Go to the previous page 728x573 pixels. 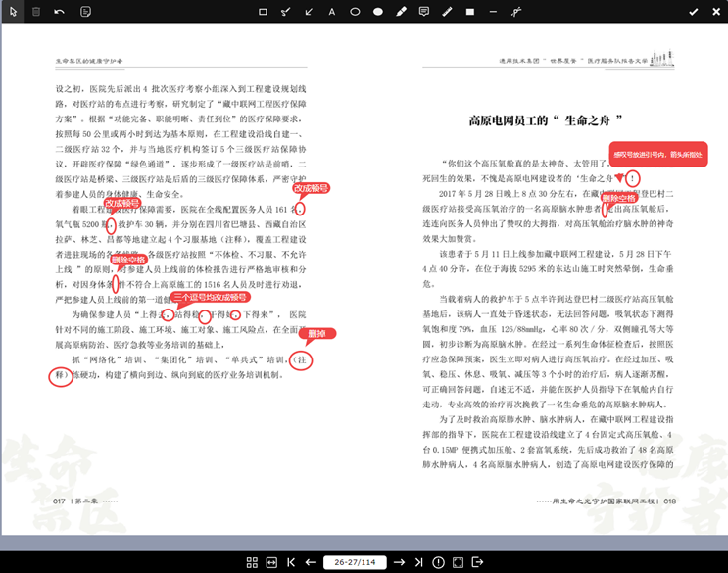pyautogui.click(x=311, y=562)
